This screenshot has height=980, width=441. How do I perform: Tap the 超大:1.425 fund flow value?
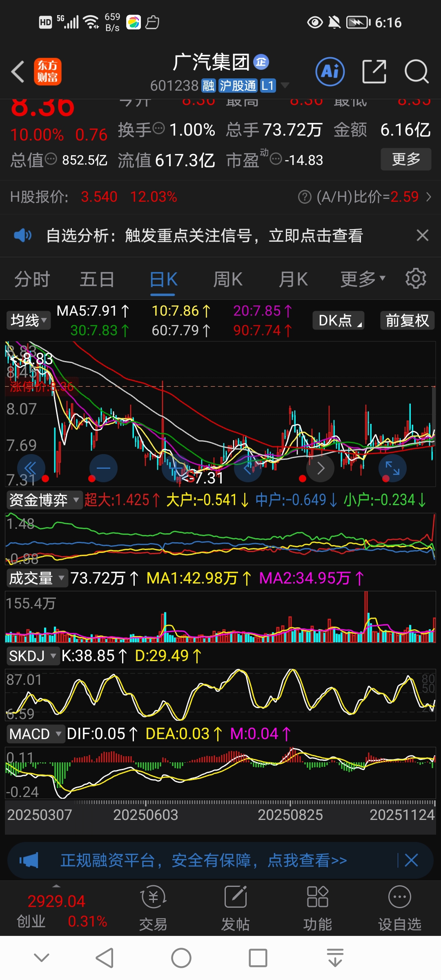click(122, 500)
